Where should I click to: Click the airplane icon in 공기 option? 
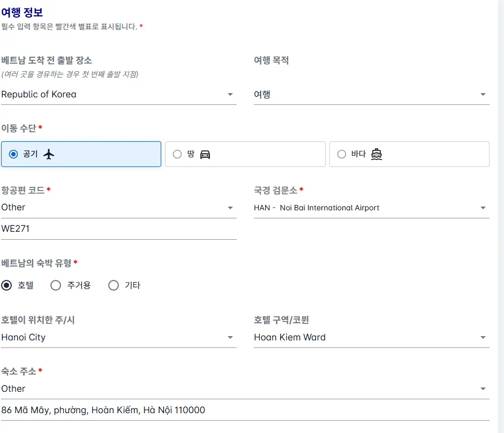pyautogui.click(x=49, y=154)
